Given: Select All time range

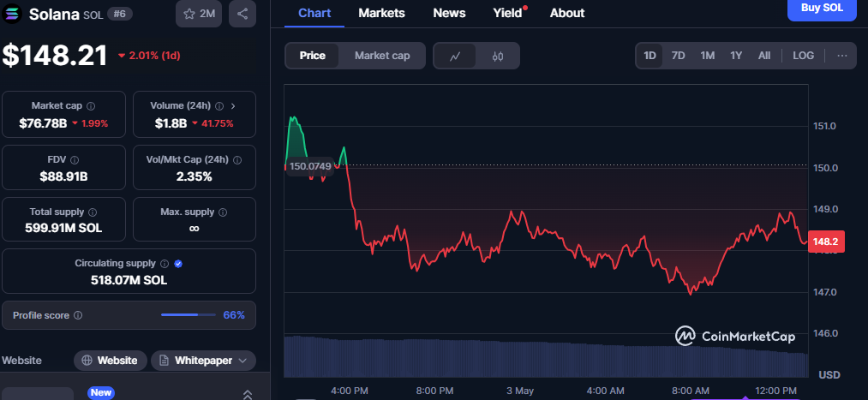Looking at the screenshot, I should pyautogui.click(x=764, y=56).
